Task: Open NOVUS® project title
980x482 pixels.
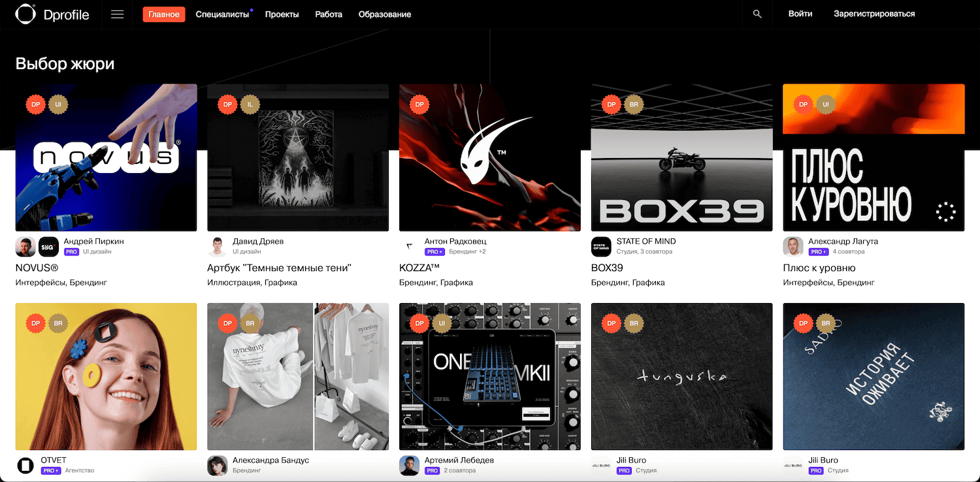Action: point(37,268)
